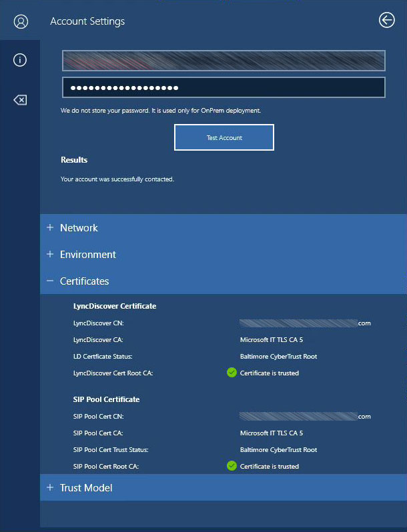Image resolution: width=407 pixels, height=532 pixels.
Task: Click the clear backspace sidebar icon
Action: [20, 100]
